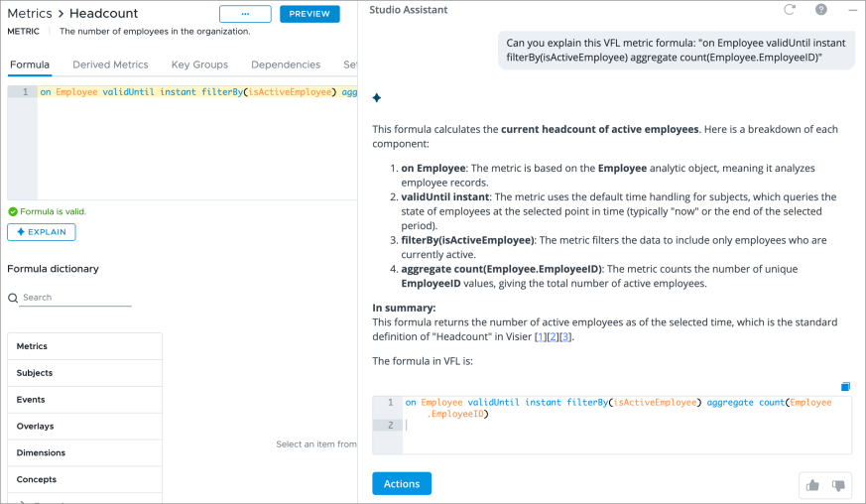
Task: Minimize the Studio Assistant panel
Action: pos(852,10)
